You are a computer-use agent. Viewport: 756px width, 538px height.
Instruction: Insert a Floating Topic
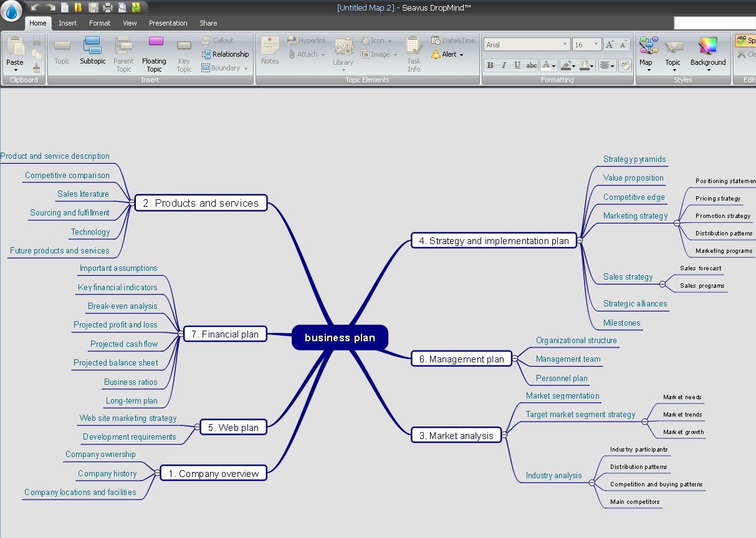coord(154,54)
